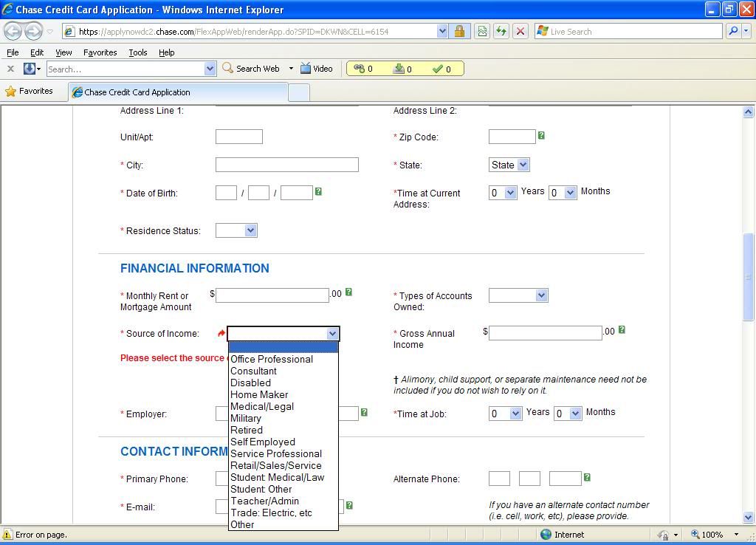Image resolution: width=756 pixels, height=545 pixels.
Task: Click the Live Search magnifier button
Action: pos(733,31)
